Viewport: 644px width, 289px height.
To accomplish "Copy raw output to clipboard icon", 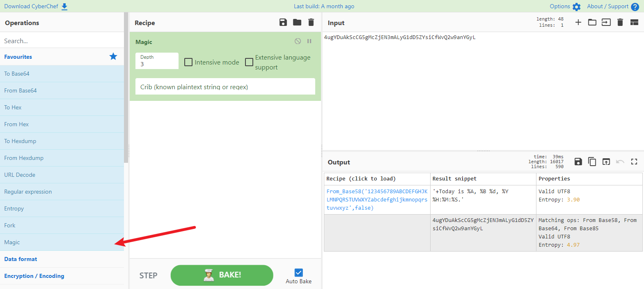I will [x=592, y=162].
